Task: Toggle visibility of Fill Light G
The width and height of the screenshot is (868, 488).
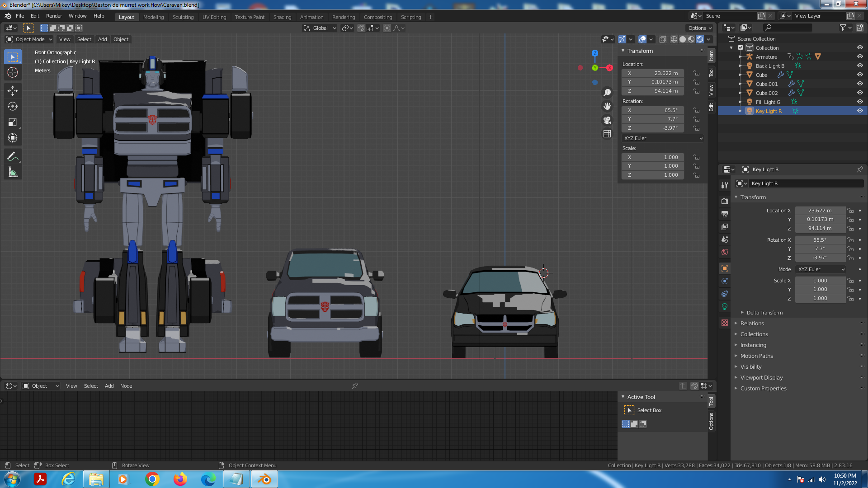Action: [x=860, y=102]
